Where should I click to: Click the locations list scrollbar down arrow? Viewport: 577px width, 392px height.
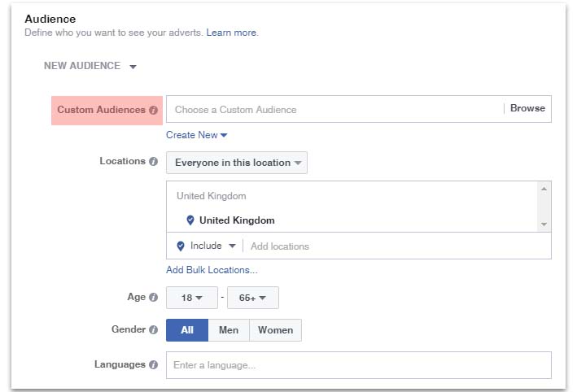coord(544,224)
